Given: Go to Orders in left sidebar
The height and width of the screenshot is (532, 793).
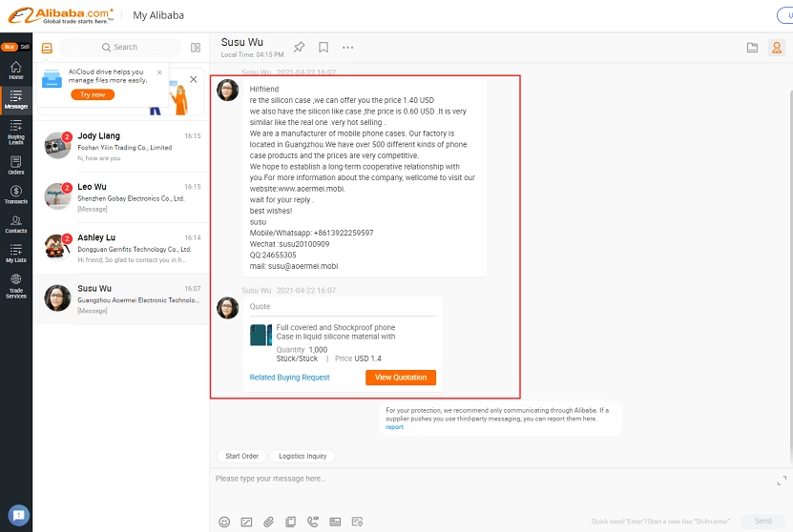Looking at the screenshot, I should (16, 167).
